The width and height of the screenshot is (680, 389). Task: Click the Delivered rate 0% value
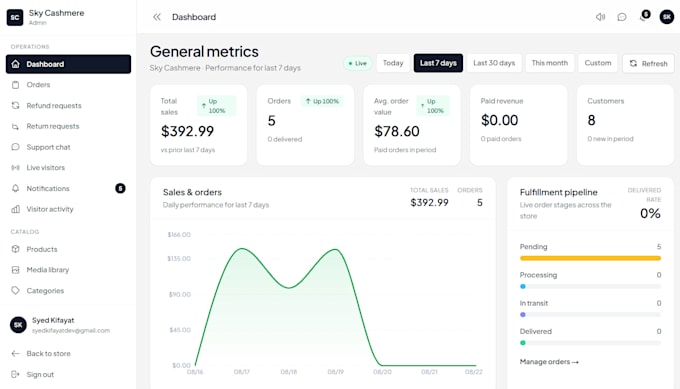pyautogui.click(x=650, y=213)
